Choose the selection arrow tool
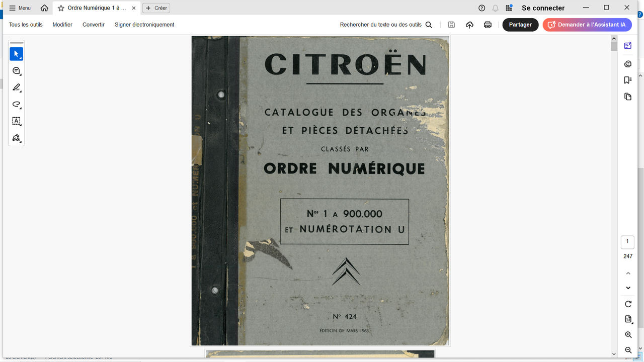The image size is (644, 362). 16,54
